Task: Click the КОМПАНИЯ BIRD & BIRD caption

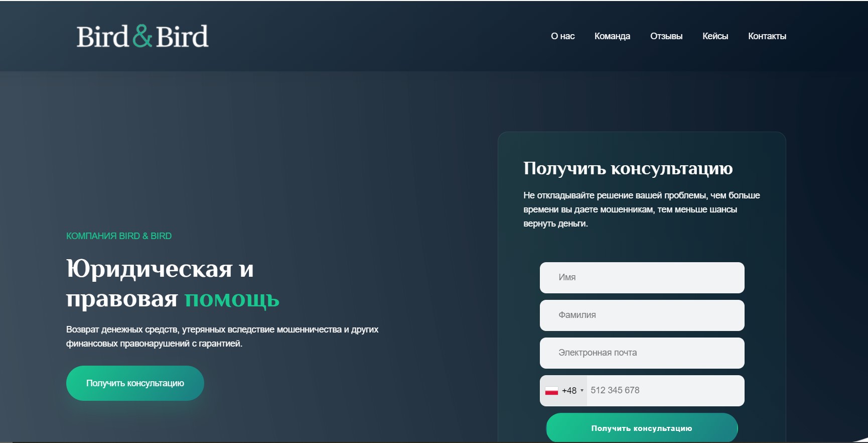Action: click(119, 236)
